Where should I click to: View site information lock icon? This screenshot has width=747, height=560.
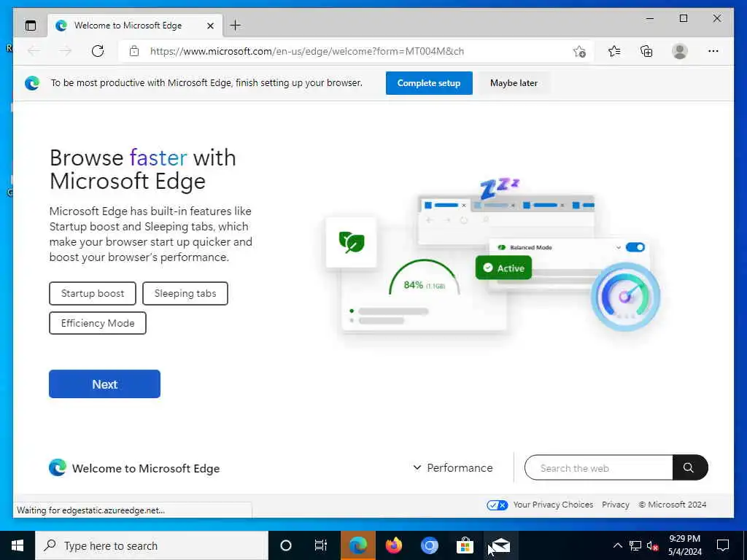tap(134, 51)
